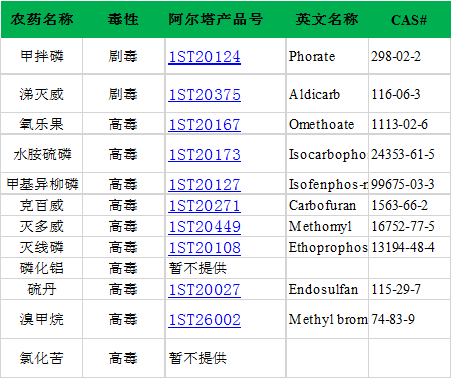Screen dimensions: 452x379
Task: Open product link 1ST20127
Action: (x=204, y=185)
